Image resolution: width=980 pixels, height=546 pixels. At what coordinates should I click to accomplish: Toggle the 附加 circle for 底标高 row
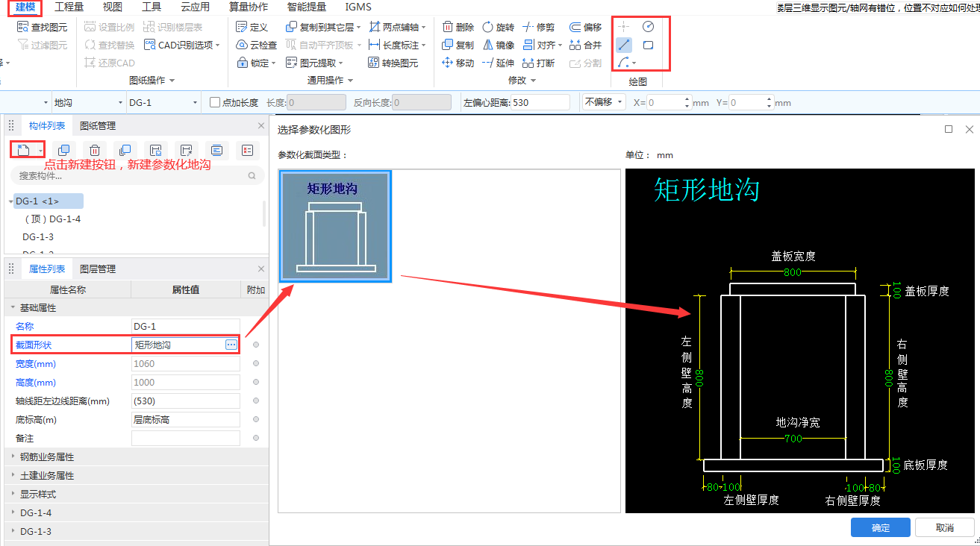pyautogui.click(x=256, y=419)
